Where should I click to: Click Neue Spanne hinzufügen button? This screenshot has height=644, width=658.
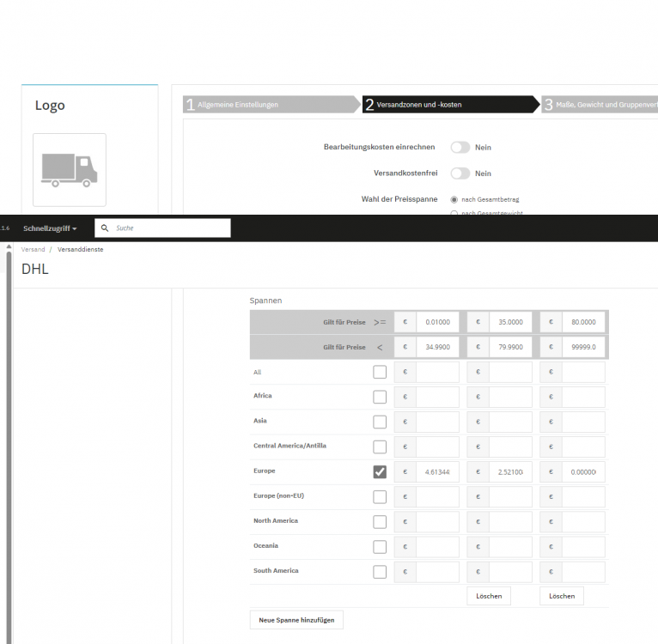(x=296, y=620)
